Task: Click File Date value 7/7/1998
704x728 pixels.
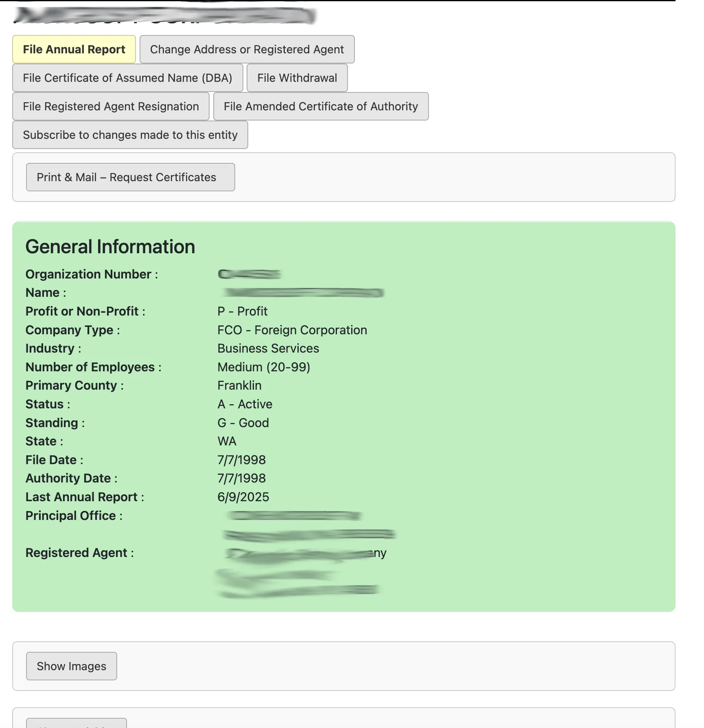Action: (241, 460)
